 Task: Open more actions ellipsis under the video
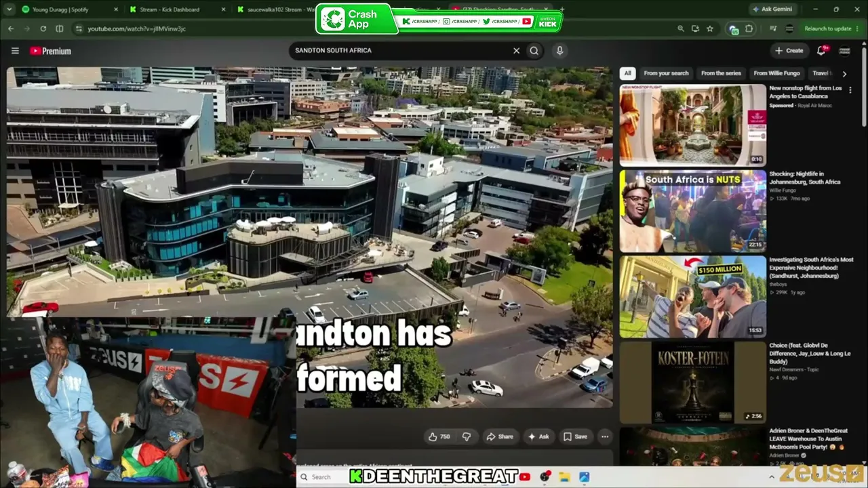coord(605,436)
